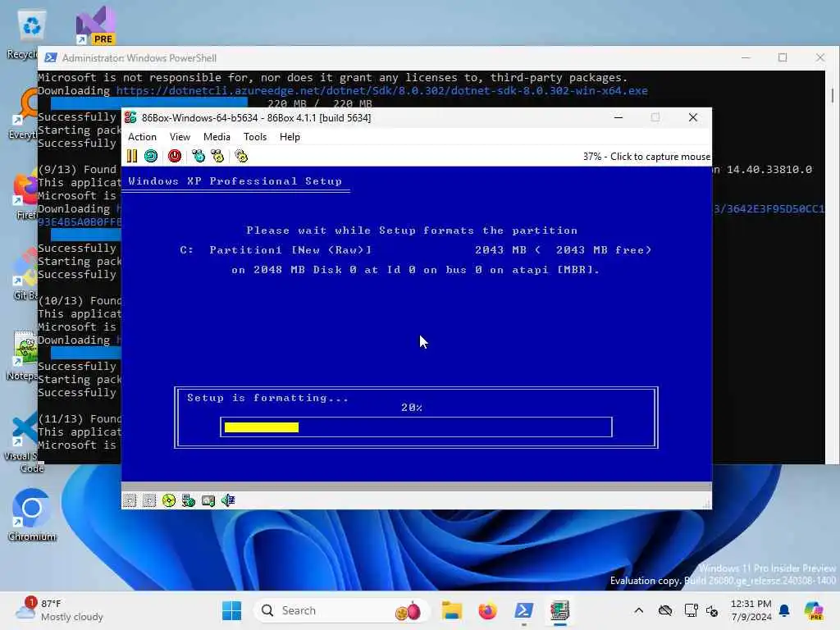Open notifications bell icon
The image size is (840, 630).
click(x=784, y=610)
